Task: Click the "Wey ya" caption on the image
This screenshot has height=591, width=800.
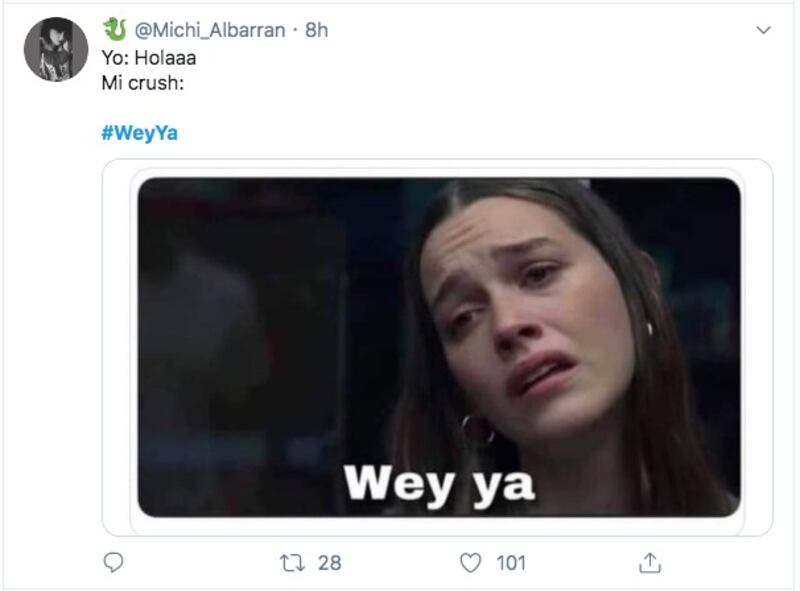Action: [439, 485]
